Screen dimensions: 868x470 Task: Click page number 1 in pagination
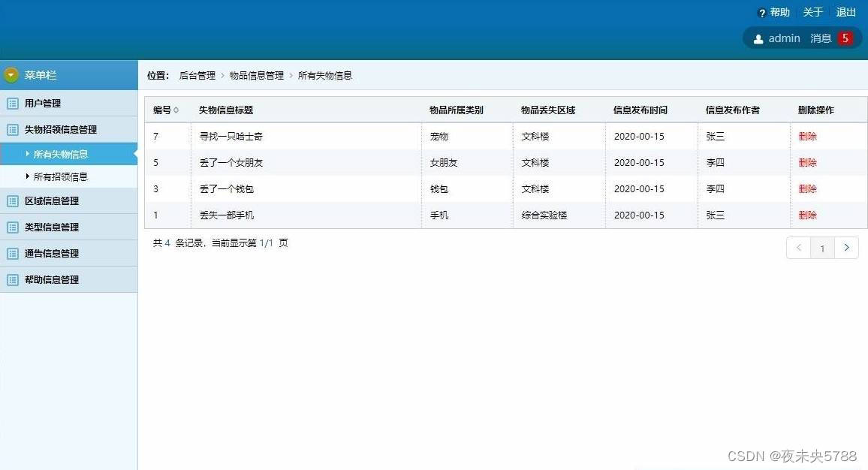(x=822, y=249)
